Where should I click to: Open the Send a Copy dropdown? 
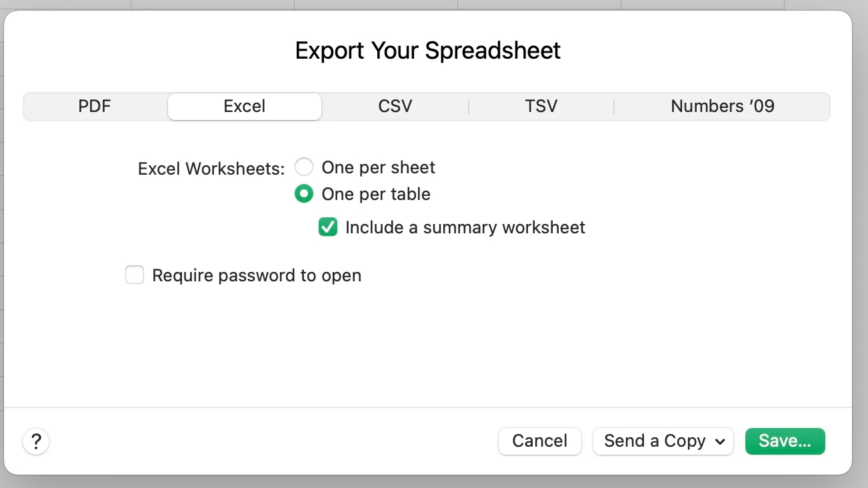pyautogui.click(x=663, y=441)
